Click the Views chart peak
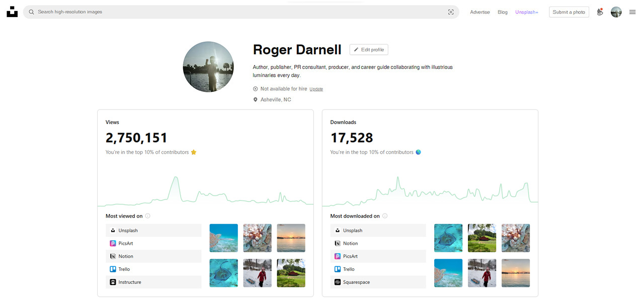Viewport: 644px width, 307px height. click(176, 178)
